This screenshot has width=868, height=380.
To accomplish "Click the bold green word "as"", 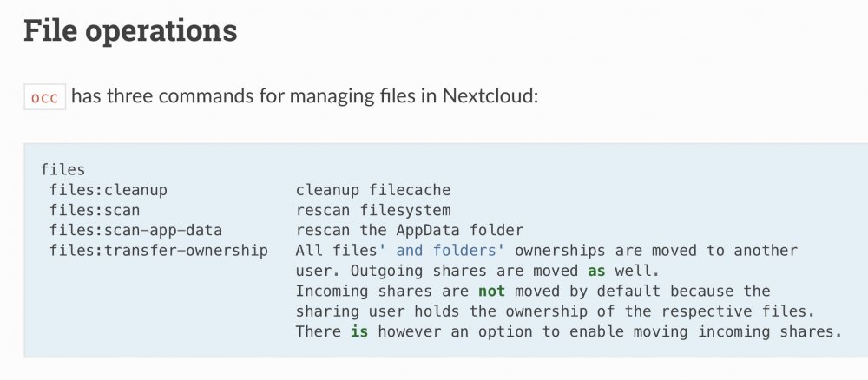I will (x=597, y=271).
